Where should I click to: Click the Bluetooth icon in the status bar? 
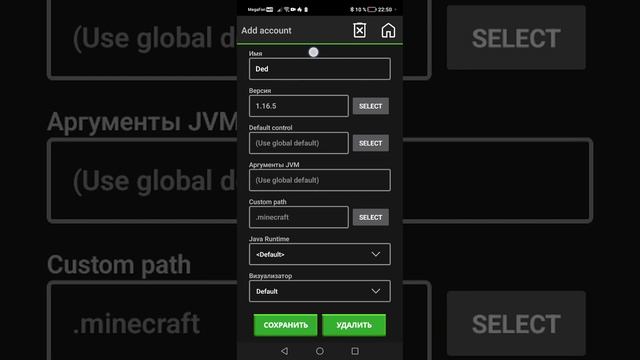tap(352, 9)
